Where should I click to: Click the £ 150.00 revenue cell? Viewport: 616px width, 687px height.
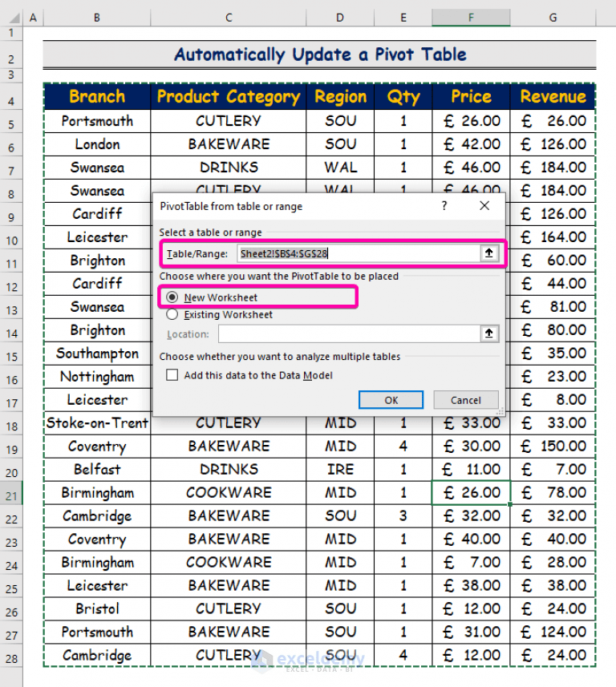coord(553,446)
